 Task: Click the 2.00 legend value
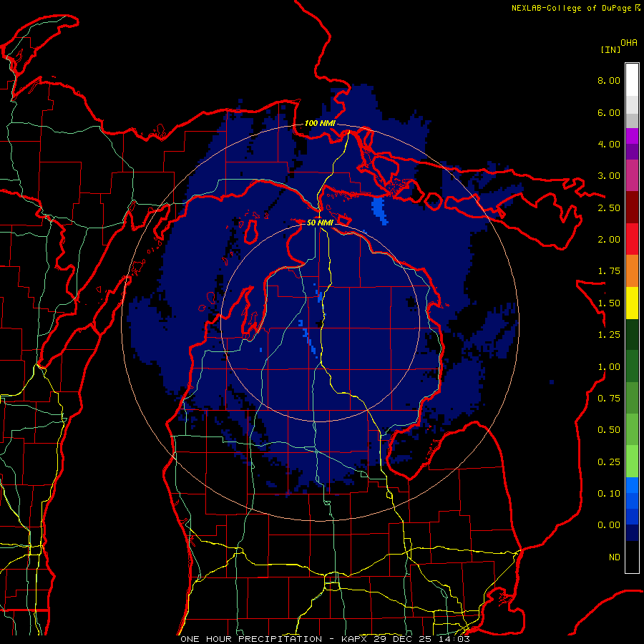(609, 240)
